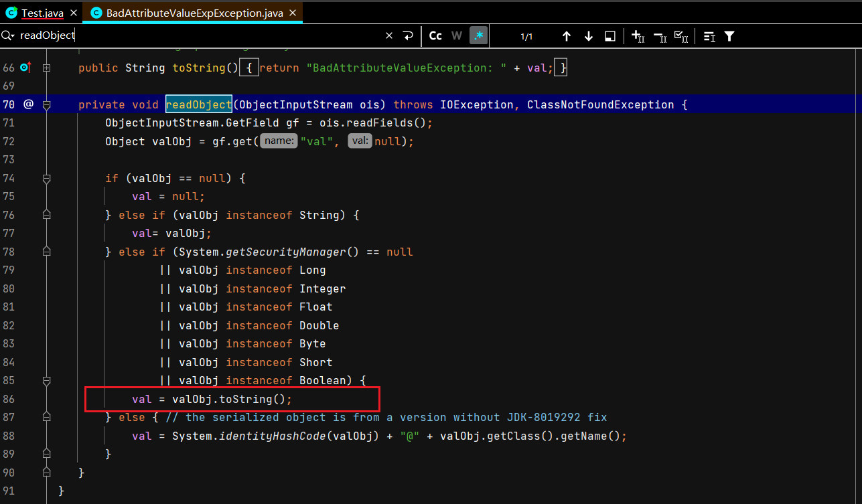Click 'Boolean' on line 85
The image size is (862, 504).
pos(323,380)
